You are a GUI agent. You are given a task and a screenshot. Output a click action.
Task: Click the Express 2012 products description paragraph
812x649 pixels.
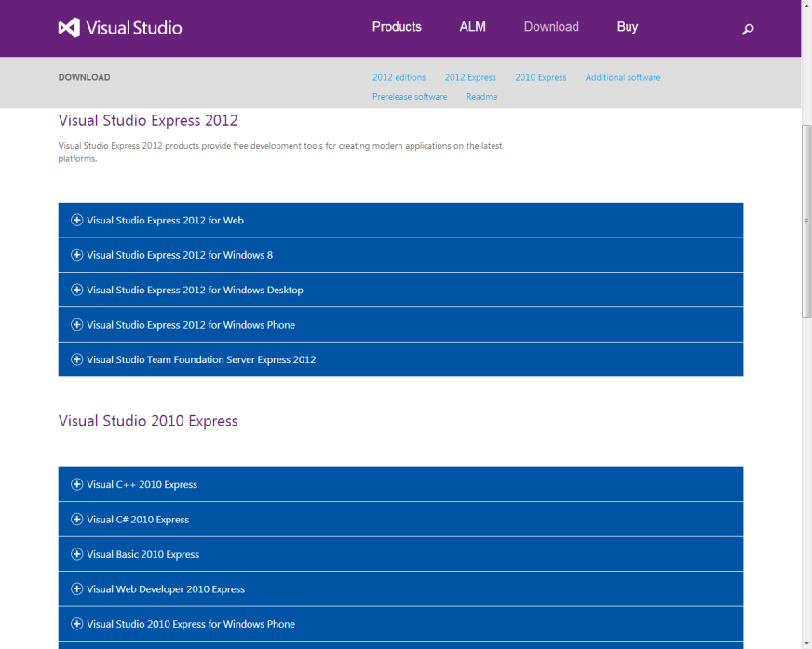(x=280, y=153)
